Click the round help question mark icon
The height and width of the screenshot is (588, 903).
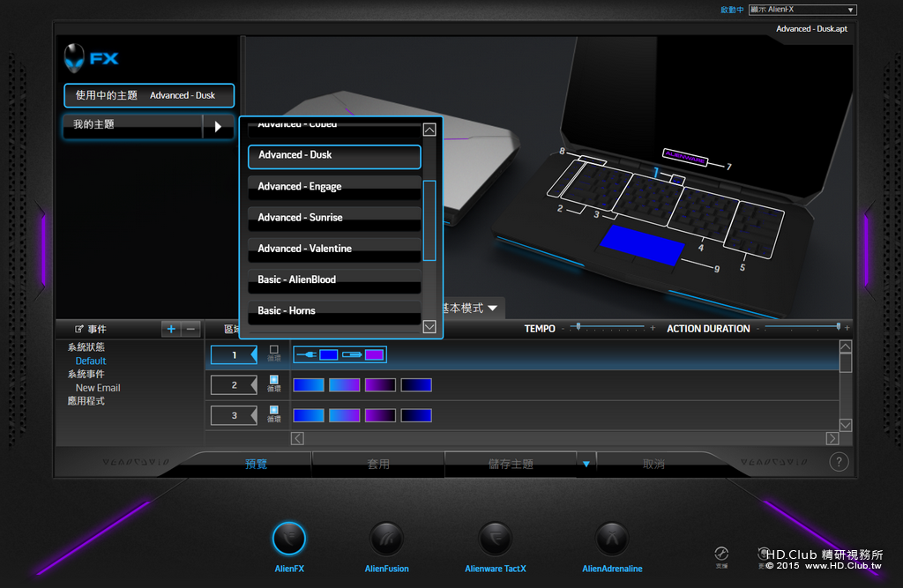[839, 462]
